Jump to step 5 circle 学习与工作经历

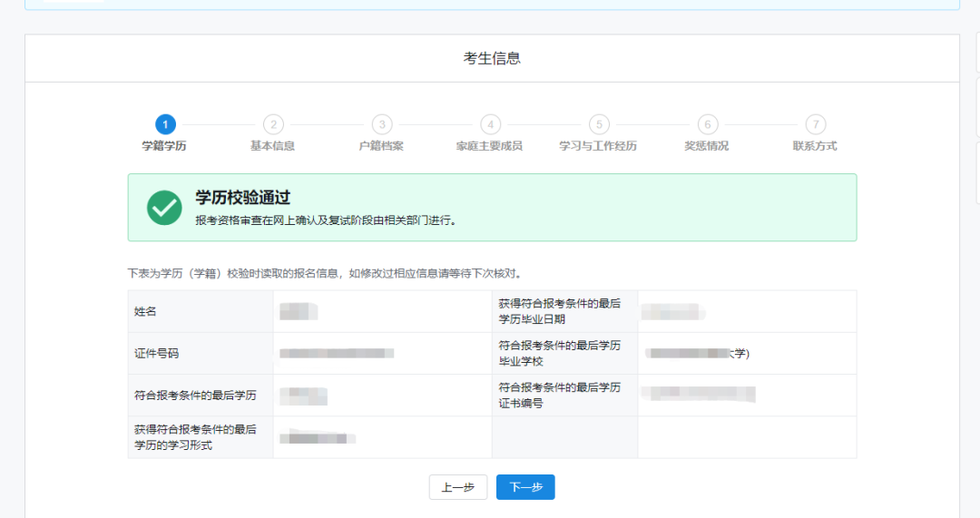click(599, 124)
